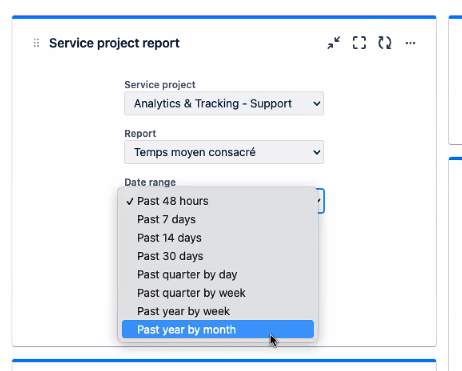Select highlighted Past year by month
Image resolution: width=462 pixels, height=371 pixels.
(218, 329)
